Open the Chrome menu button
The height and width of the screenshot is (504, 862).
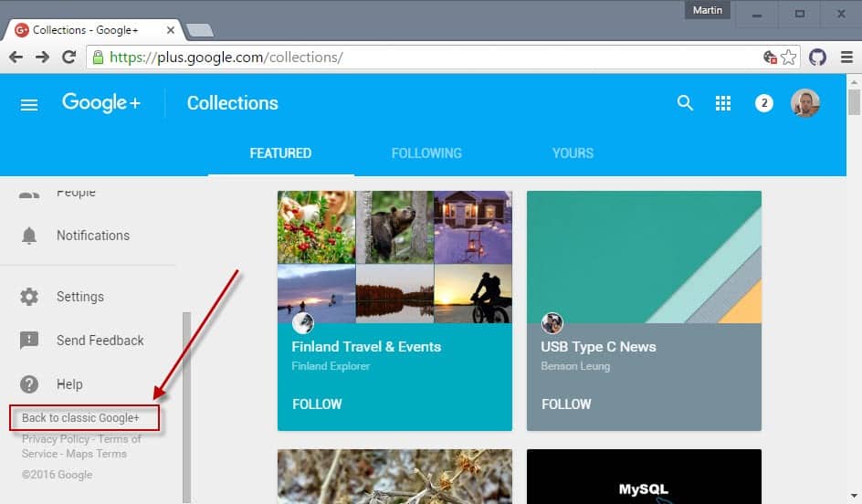pyautogui.click(x=846, y=57)
